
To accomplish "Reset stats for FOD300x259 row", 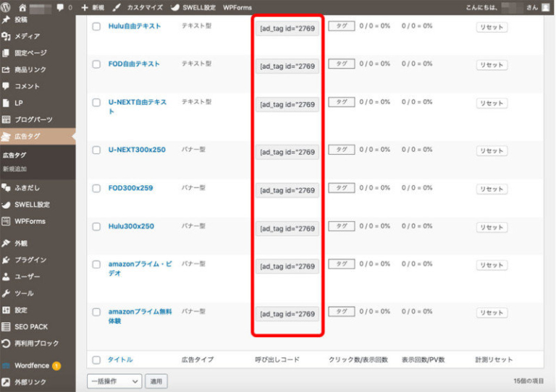I will pos(492,189).
